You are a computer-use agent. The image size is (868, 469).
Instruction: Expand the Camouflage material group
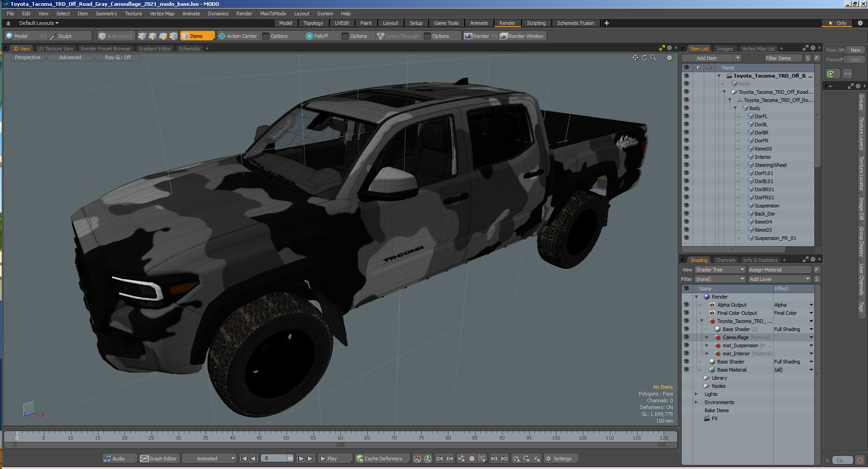[x=707, y=337]
